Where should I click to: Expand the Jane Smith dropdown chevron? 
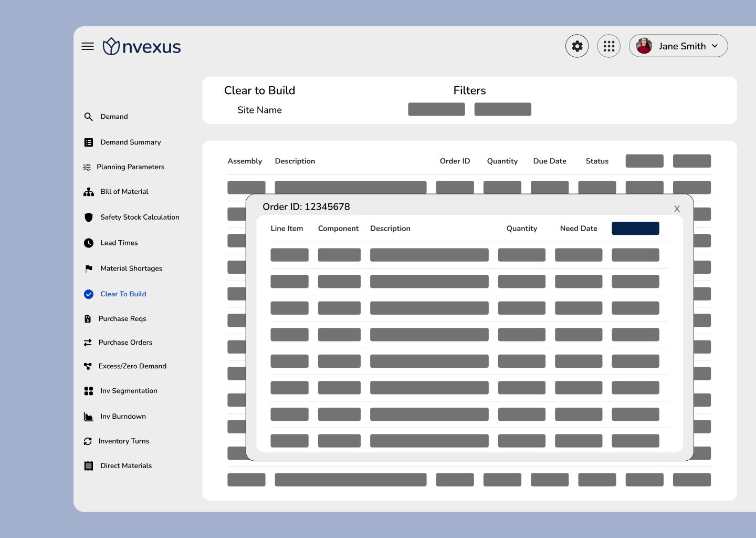[x=715, y=46]
